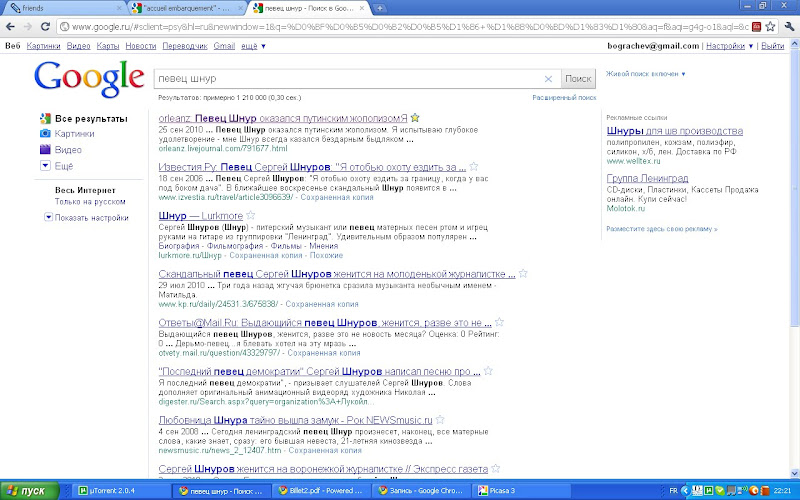Click the Все результаты sidebar icon

click(x=45, y=118)
